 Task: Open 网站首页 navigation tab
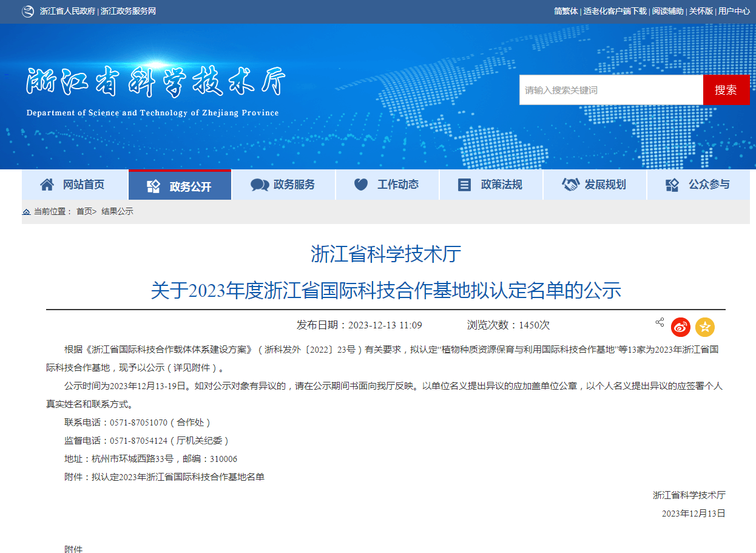(75, 185)
